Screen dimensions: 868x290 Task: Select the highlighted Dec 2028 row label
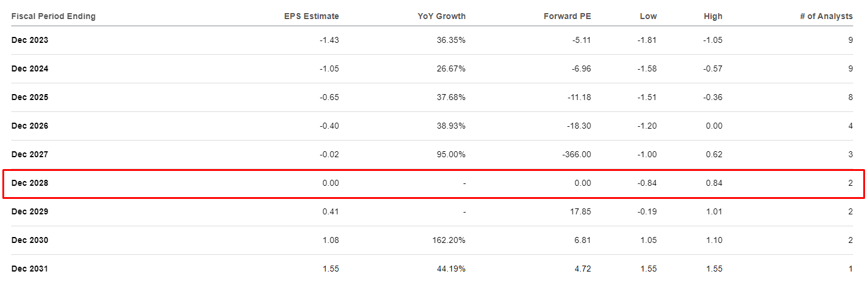tap(30, 183)
